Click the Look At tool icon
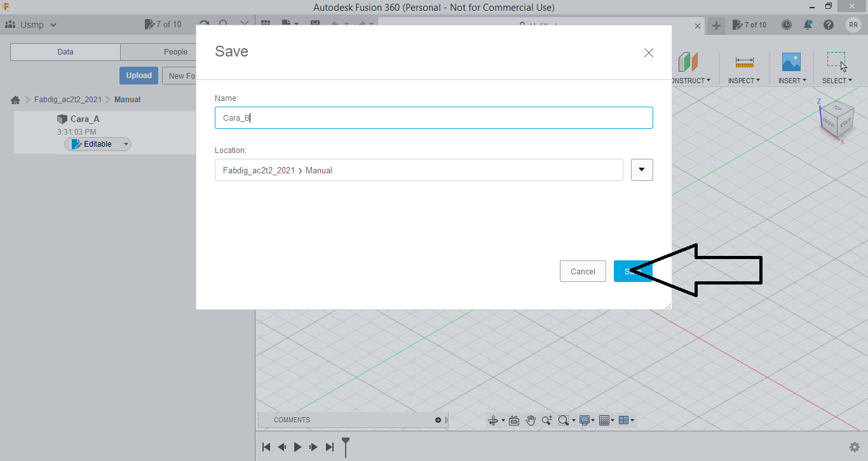Image resolution: width=868 pixels, height=461 pixels. 514,420
